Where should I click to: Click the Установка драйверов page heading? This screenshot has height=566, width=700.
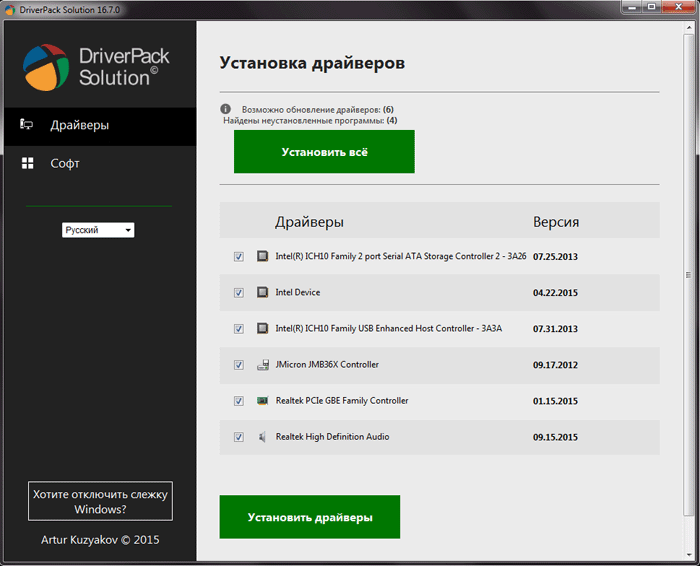coord(312,63)
